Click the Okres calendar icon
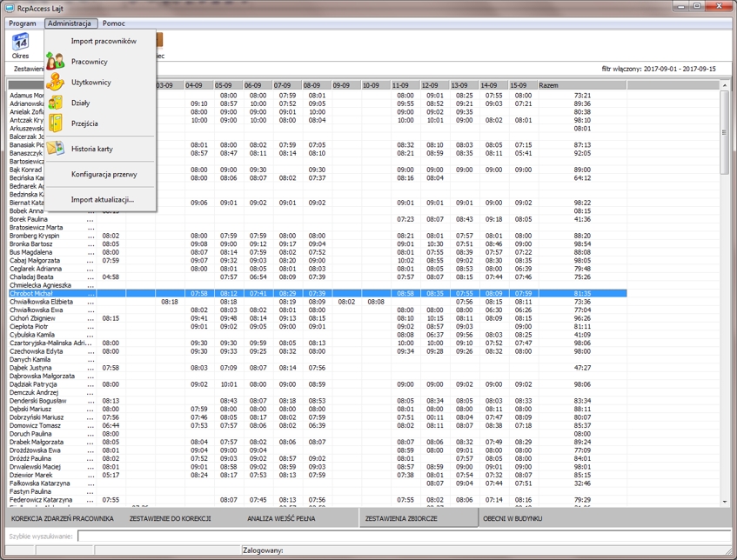Screen dimensions: 737x560 [20, 42]
